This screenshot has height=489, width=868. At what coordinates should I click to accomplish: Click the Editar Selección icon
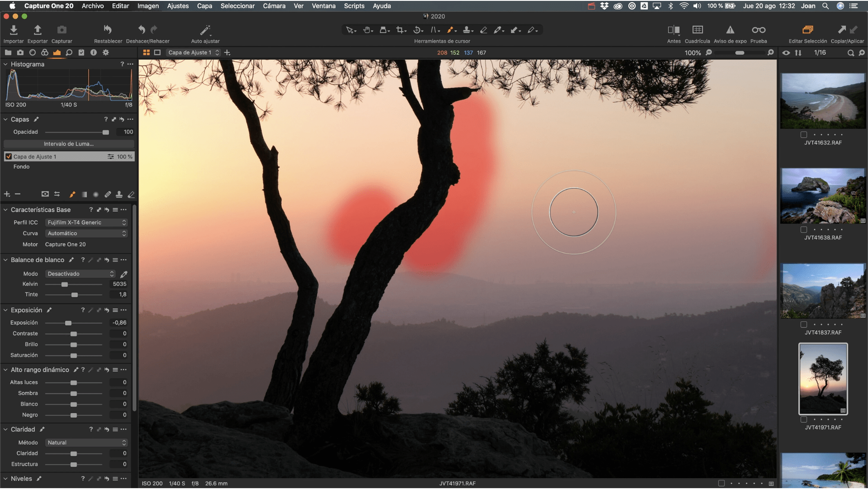coord(807,30)
